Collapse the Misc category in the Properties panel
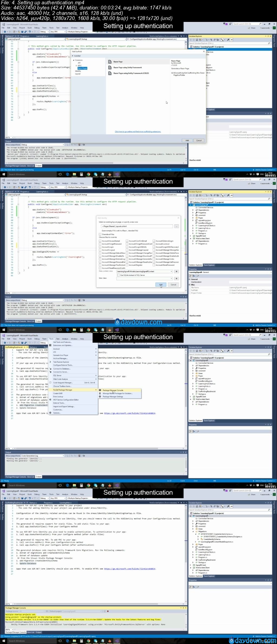The height and width of the screenshot is (644, 277). click(x=190, y=285)
